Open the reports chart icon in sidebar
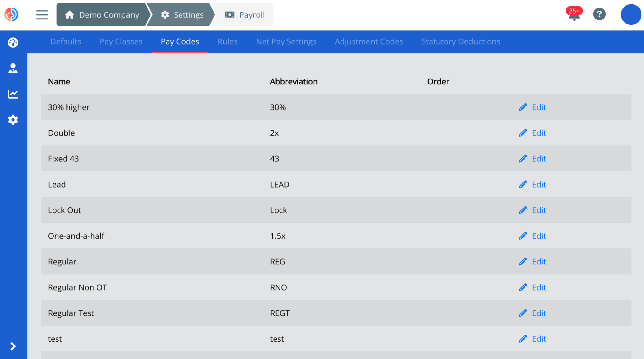This screenshot has height=359, width=644. [13, 94]
